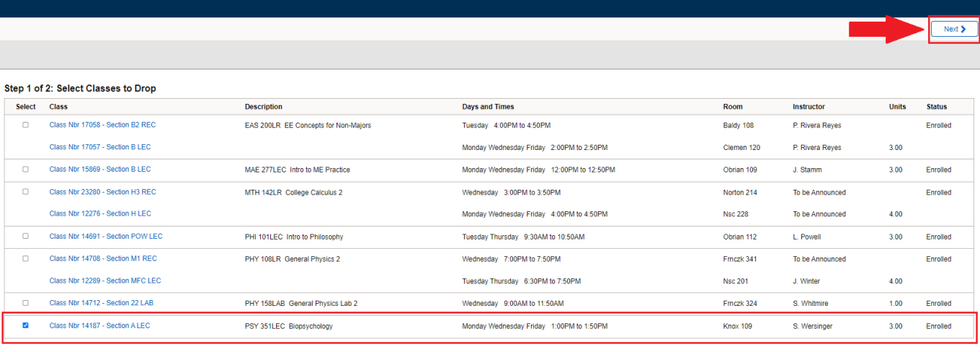Screen dimensions: 980x352
Task: Click the Days and Times column header
Action: point(488,107)
